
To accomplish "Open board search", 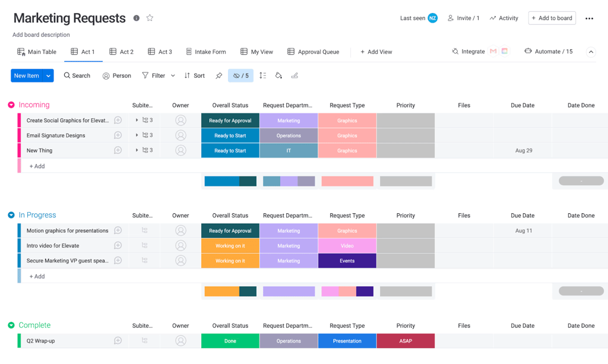I will [x=77, y=75].
